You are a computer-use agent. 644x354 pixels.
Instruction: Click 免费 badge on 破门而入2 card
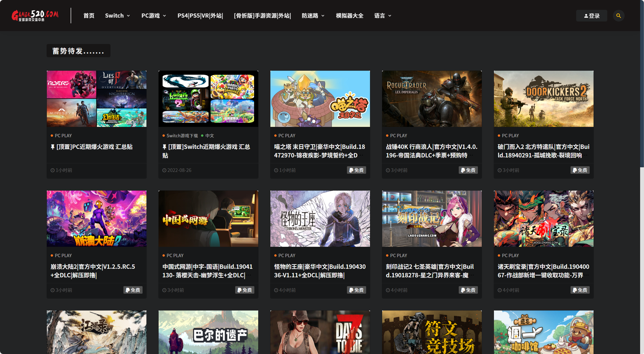tap(580, 170)
